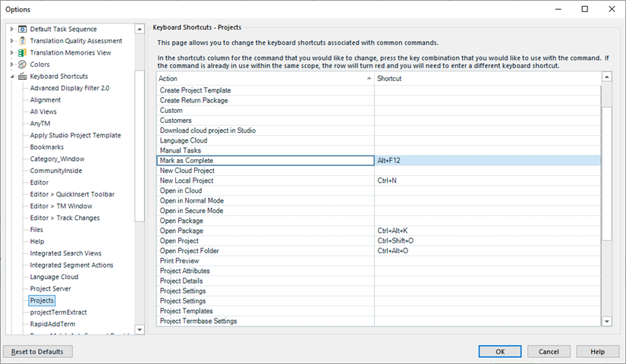Select the Manual Tasks row
The height and width of the screenshot is (364, 626).
(379, 150)
